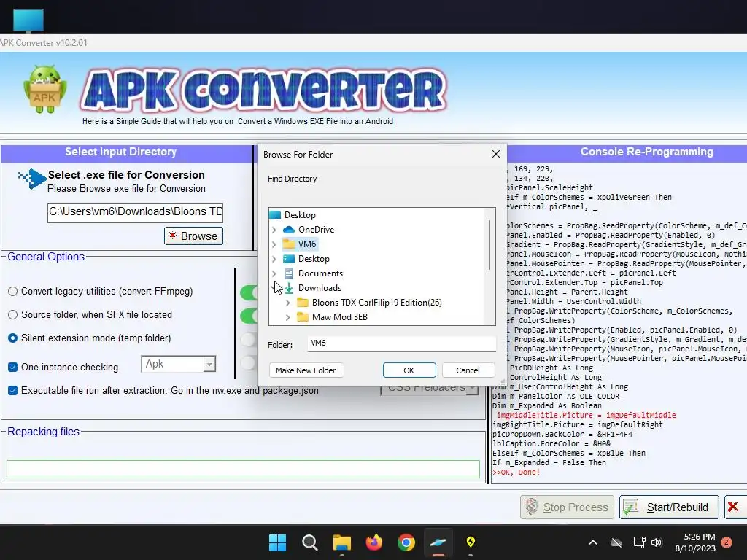Expand the Documents tree node

[274, 273]
